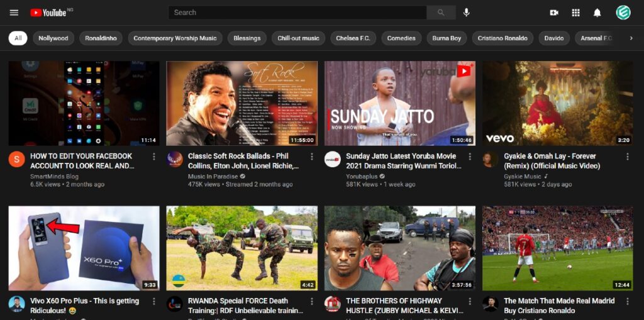644x320 pixels.
Task: Open options for the Real Madrid Ronaldo video
Action: tap(628, 302)
